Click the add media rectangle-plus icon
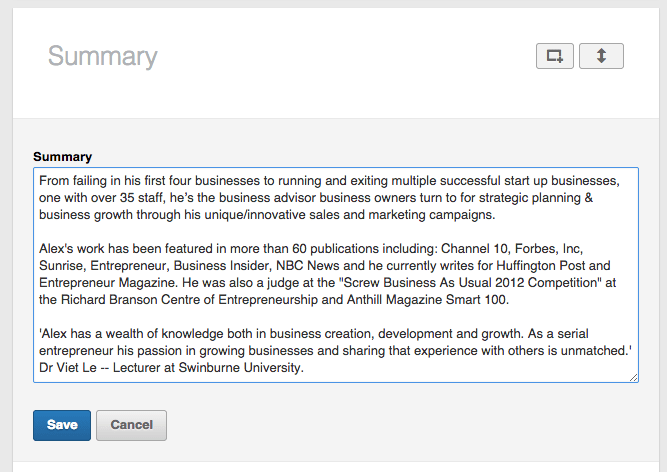The width and height of the screenshot is (667, 472). pyautogui.click(x=555, y=56)
